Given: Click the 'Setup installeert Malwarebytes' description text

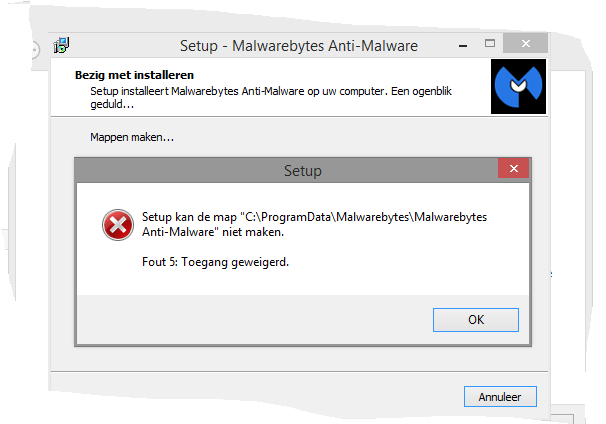Looking at the screenshot, I should 271,97.
